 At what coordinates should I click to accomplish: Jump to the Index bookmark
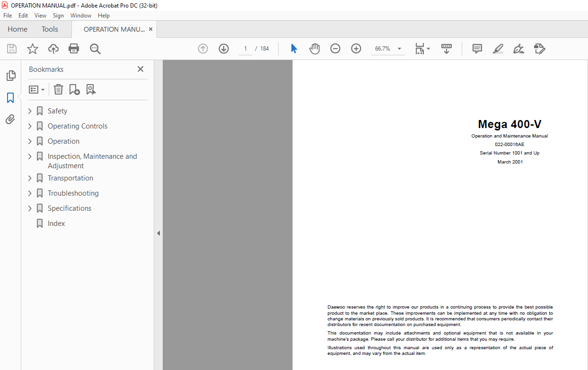(56, 224)
